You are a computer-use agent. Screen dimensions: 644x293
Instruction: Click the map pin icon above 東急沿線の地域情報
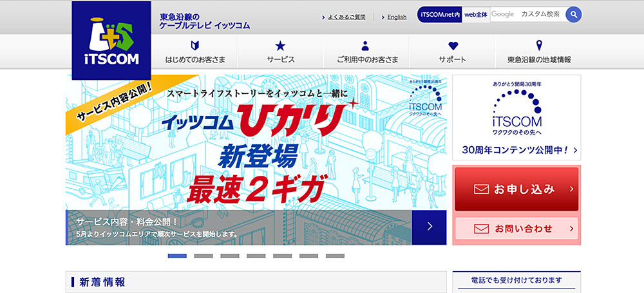(x=539, y=45)
